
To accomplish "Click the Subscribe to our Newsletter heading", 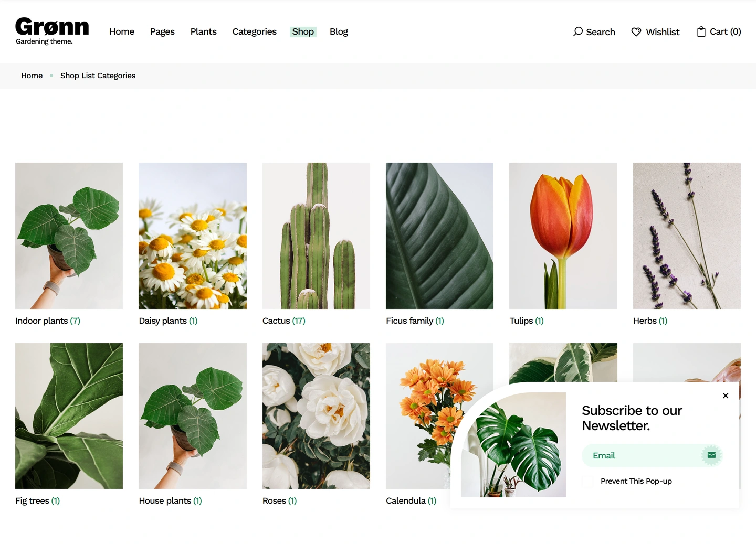I will click(632, 418).
